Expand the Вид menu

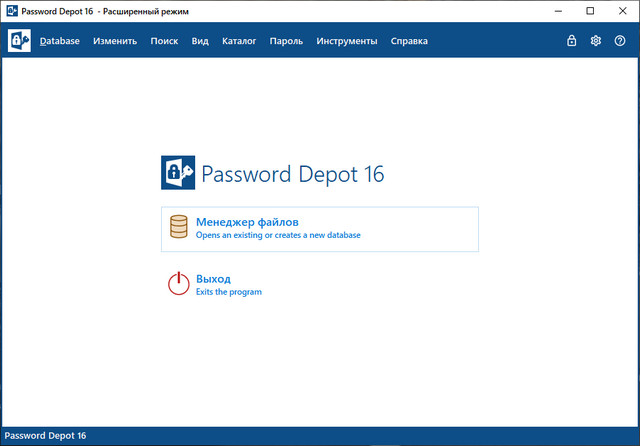pos(200,41)
